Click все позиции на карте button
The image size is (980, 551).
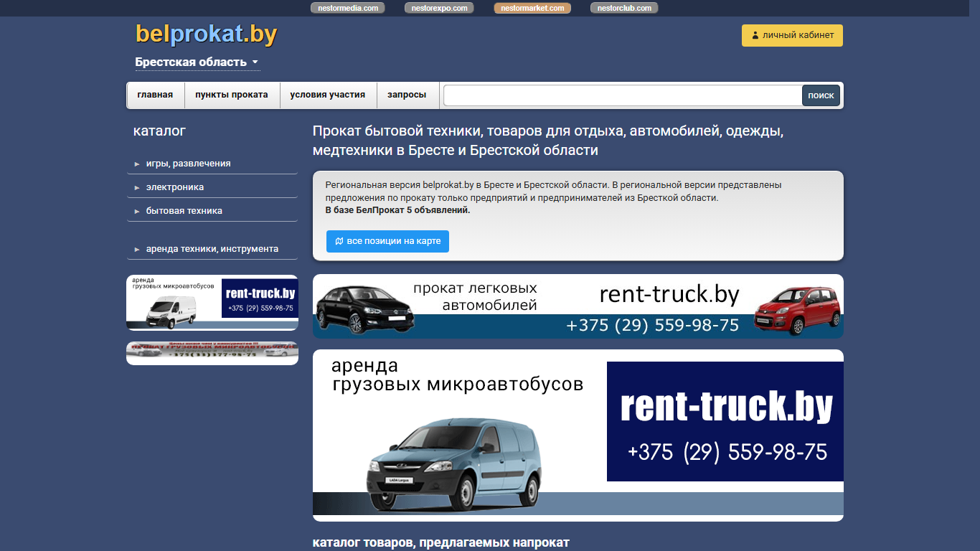coord(387,241)
